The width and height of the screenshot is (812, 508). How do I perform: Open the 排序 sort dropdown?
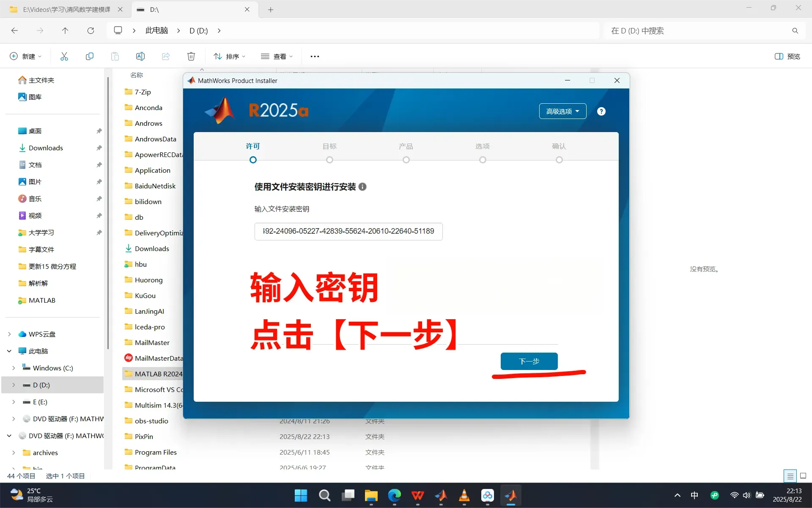230,56
